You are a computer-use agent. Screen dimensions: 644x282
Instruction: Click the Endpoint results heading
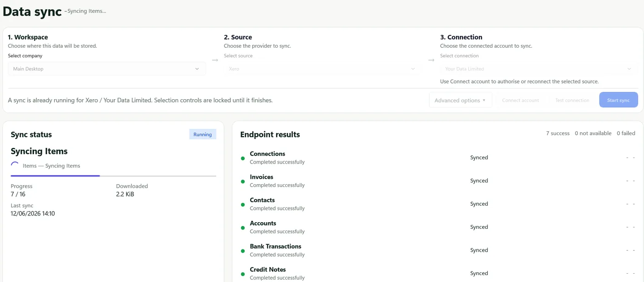[270, 135]
